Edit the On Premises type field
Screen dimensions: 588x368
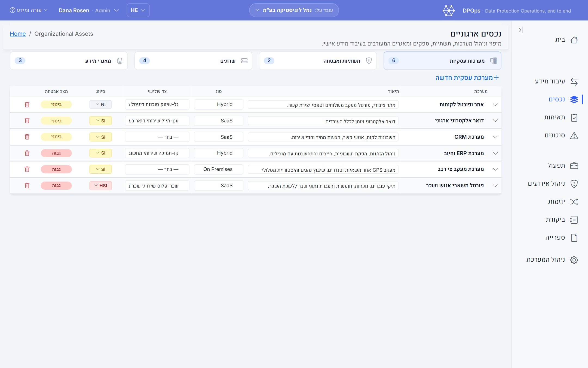(x=219, y=169)
